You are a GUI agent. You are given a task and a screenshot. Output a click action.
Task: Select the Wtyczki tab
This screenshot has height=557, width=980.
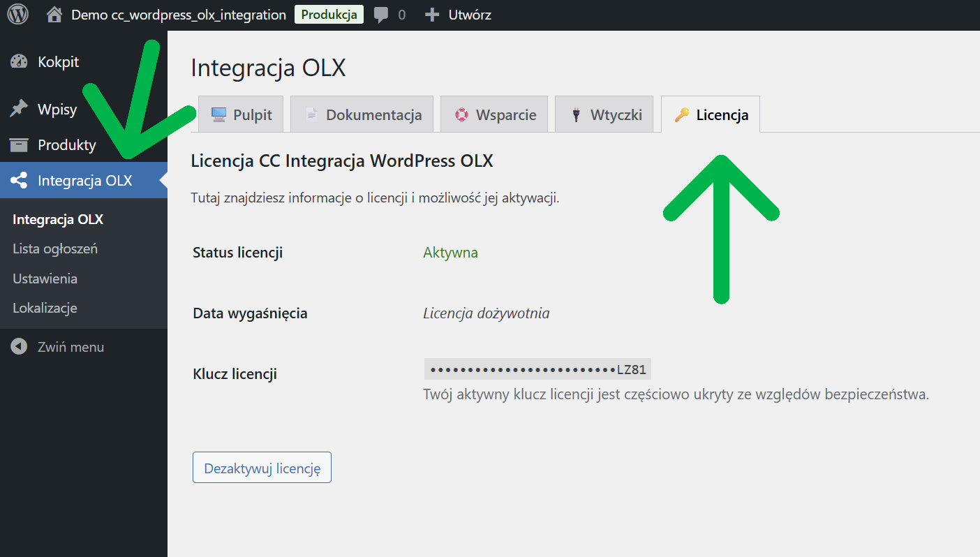(x=604, y=114)
